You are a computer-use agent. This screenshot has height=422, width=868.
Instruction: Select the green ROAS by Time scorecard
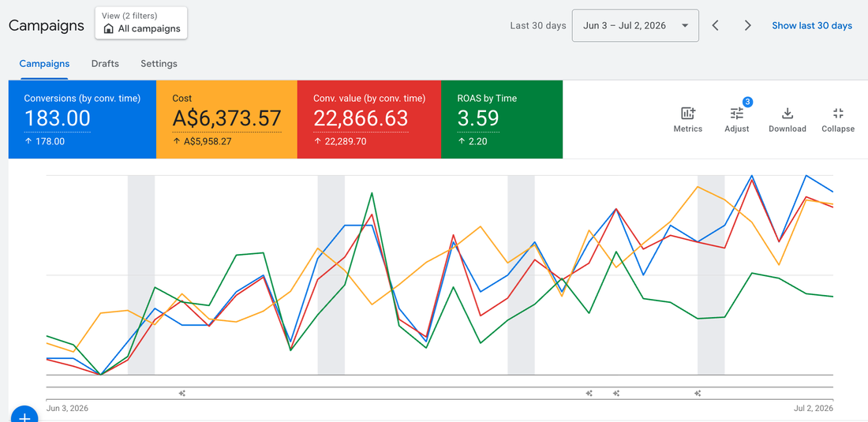502,119
